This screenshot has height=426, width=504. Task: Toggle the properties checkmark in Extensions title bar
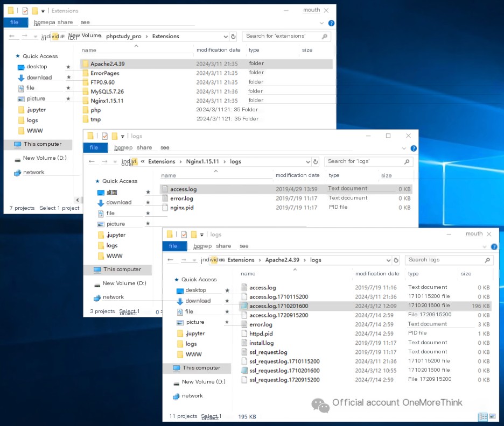click(x=25, y=11)
